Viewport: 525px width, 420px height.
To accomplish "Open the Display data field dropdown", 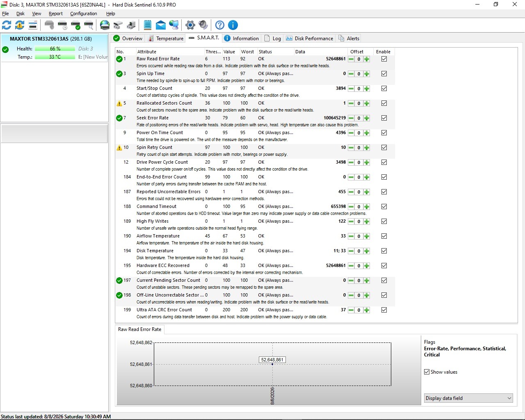I will click(468, 398).
